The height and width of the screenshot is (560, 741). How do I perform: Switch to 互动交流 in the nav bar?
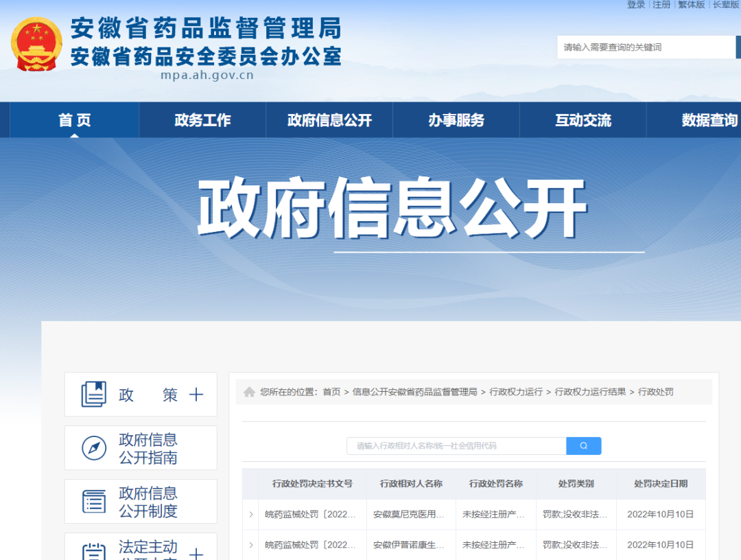tap(583, 120)
